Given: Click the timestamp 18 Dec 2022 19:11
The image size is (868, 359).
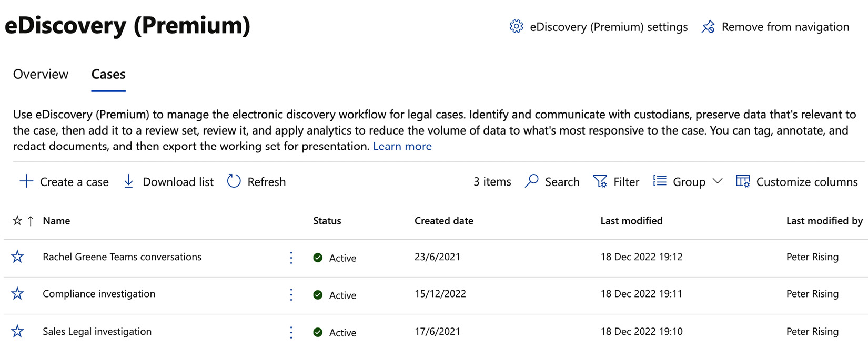Looking at the screenshot, I should [641, 294].
